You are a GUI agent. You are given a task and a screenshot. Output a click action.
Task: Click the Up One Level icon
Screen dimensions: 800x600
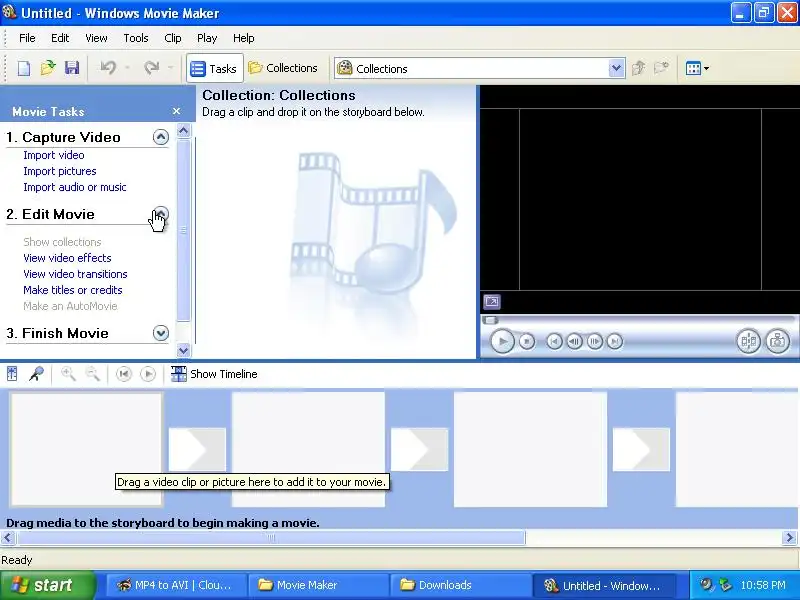coord(638,68)
